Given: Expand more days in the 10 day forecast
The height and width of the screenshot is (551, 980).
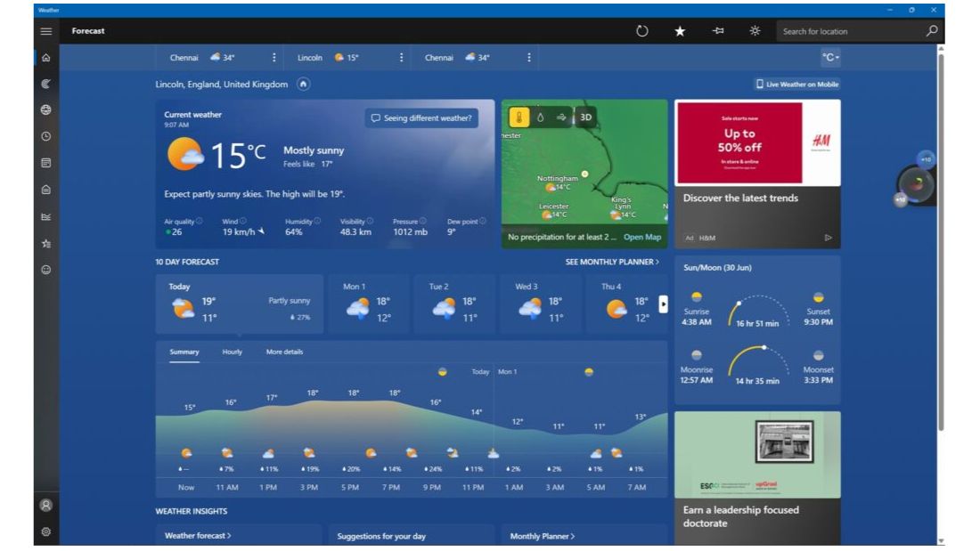Looking at the screenshot, I should tap(662, 302).
